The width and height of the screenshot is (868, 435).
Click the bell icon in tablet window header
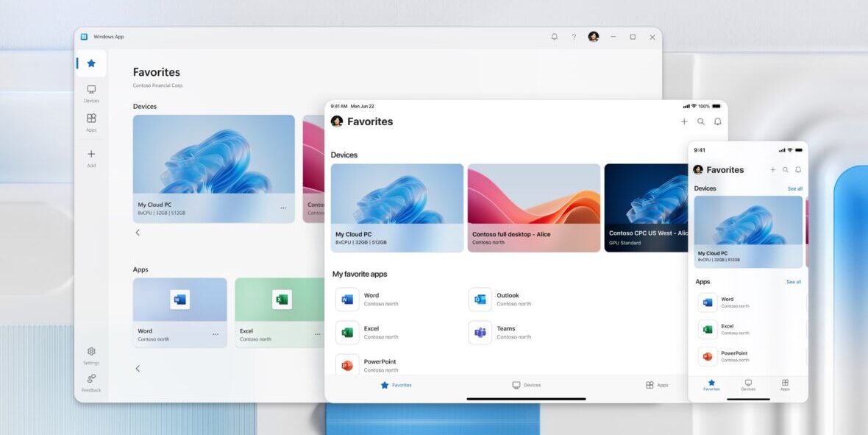coord(717,121)
